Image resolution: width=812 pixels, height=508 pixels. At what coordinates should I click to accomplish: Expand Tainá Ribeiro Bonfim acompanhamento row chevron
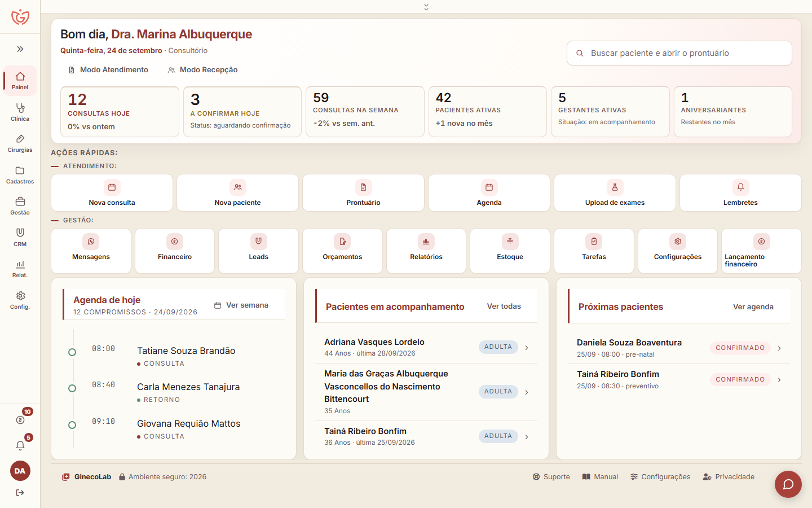tap(527, 437)
